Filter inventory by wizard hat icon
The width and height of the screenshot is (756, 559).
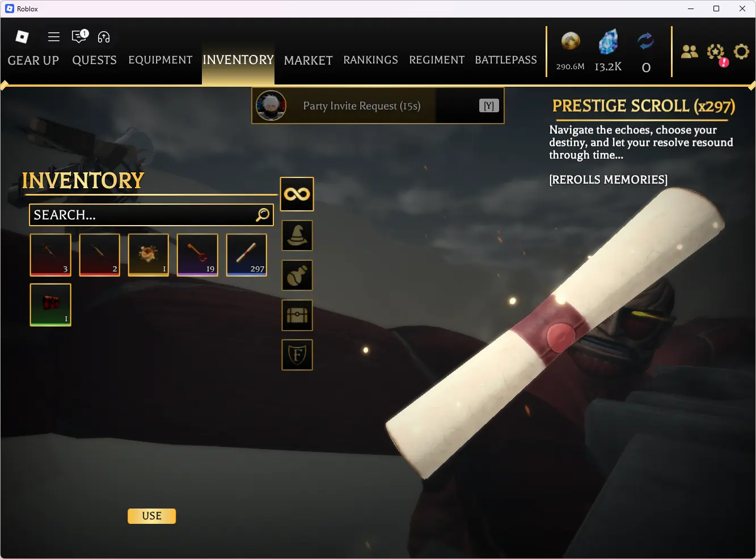[297, 236]
